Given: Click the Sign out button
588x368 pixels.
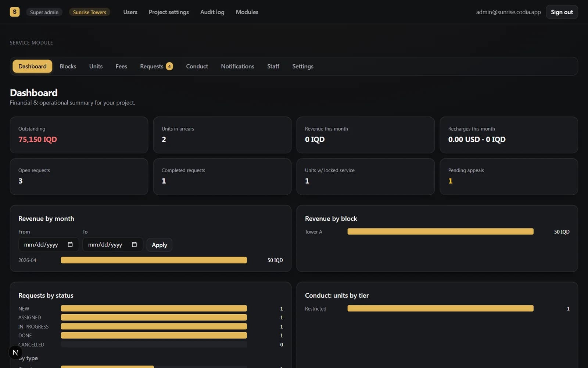Looking at the screenshot, I should [562, 12].
